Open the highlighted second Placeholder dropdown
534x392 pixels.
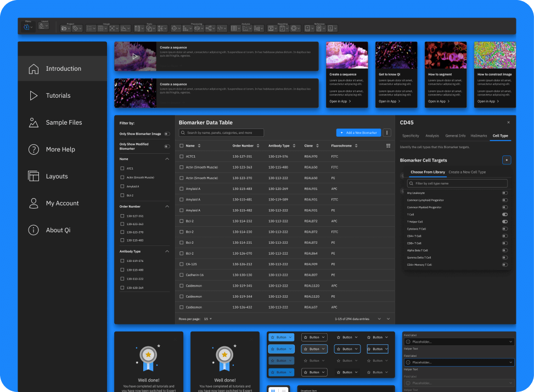point(459,362)
